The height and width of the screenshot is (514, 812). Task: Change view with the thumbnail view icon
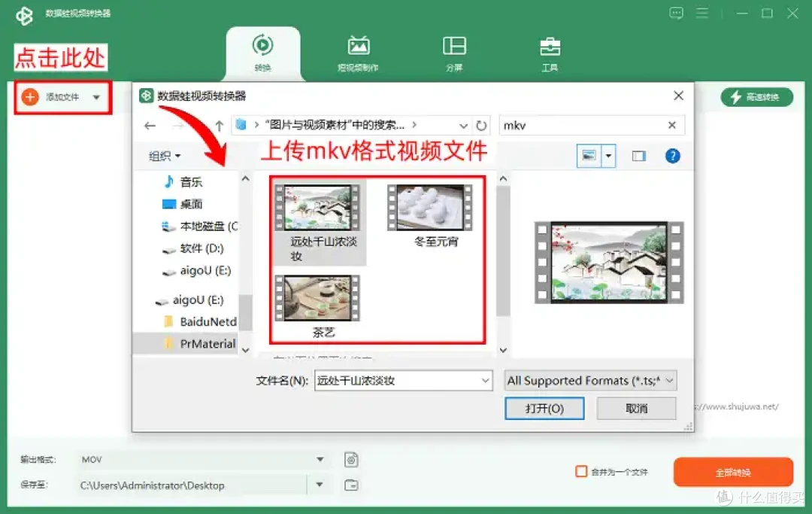589,156
